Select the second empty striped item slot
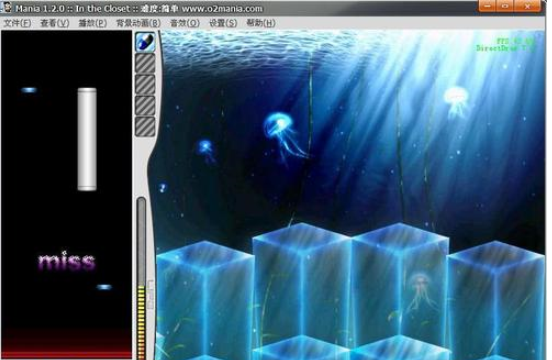Image resolution: width=552 pixels, height=360 pixels. 145,85
